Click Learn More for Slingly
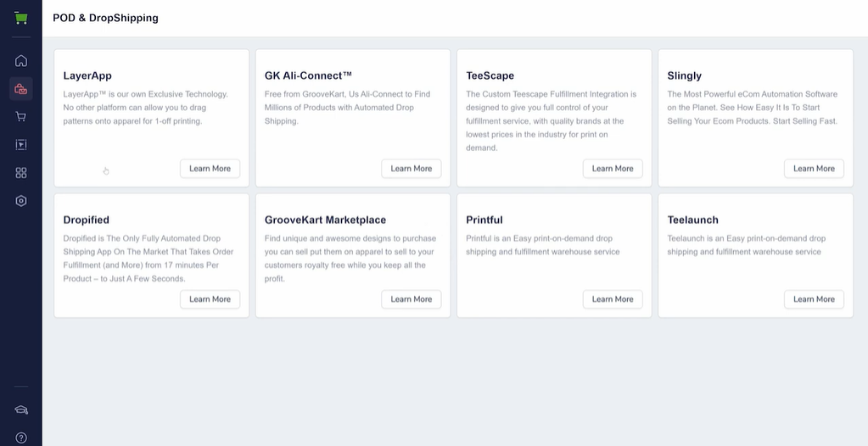Image resolution: width=868 pixels, height=446 pixels. [814, 169]
